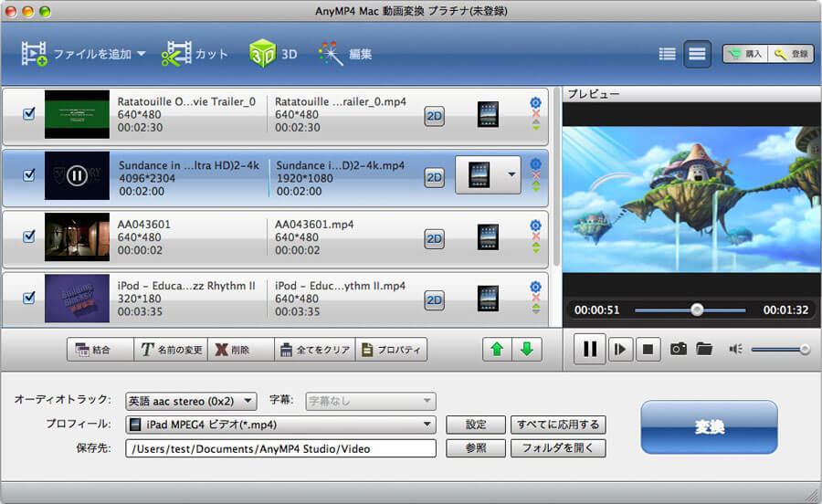Switch to detailed thumbnail list view

(x=697, y=54)
